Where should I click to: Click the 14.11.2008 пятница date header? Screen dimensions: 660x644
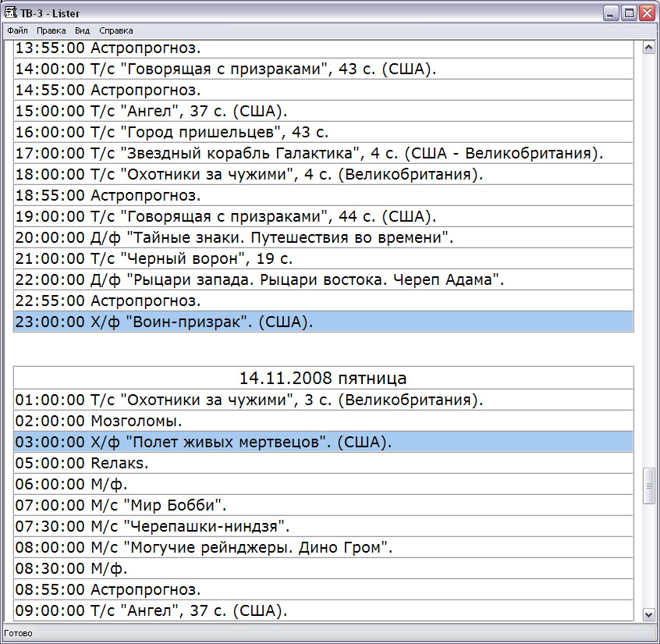(x=323, y=379)
